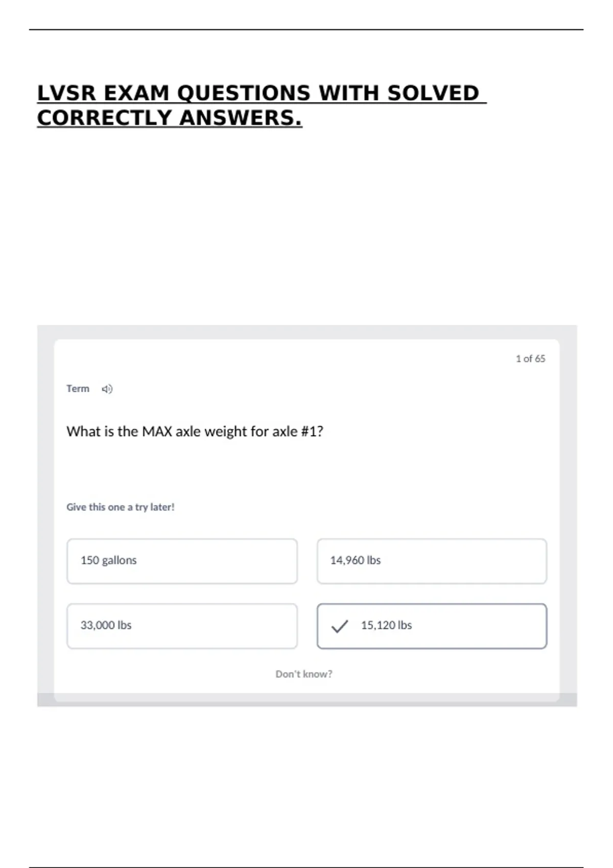Click the word "LVSR" in the title
Screen dimensions: 613x868
tap(66, 93)
